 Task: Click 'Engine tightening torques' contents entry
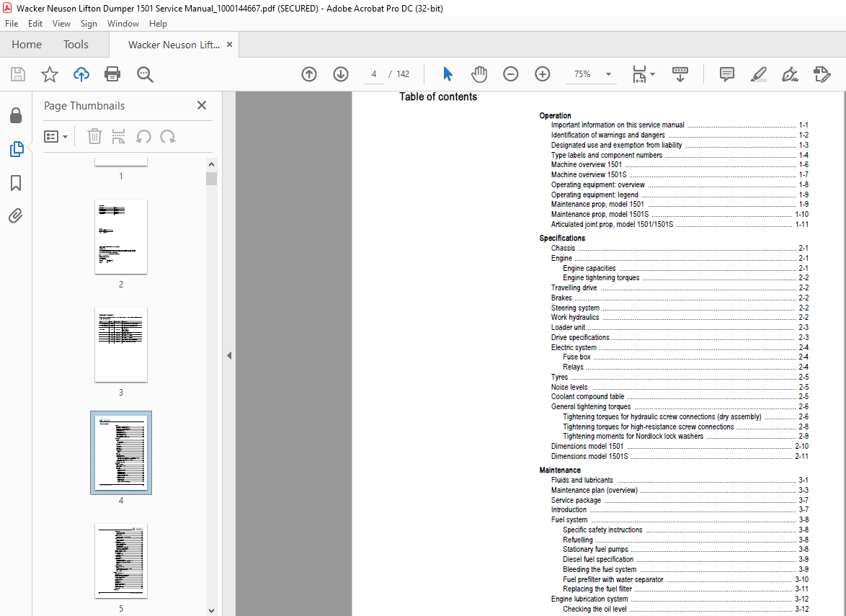[x=685, y=278]
